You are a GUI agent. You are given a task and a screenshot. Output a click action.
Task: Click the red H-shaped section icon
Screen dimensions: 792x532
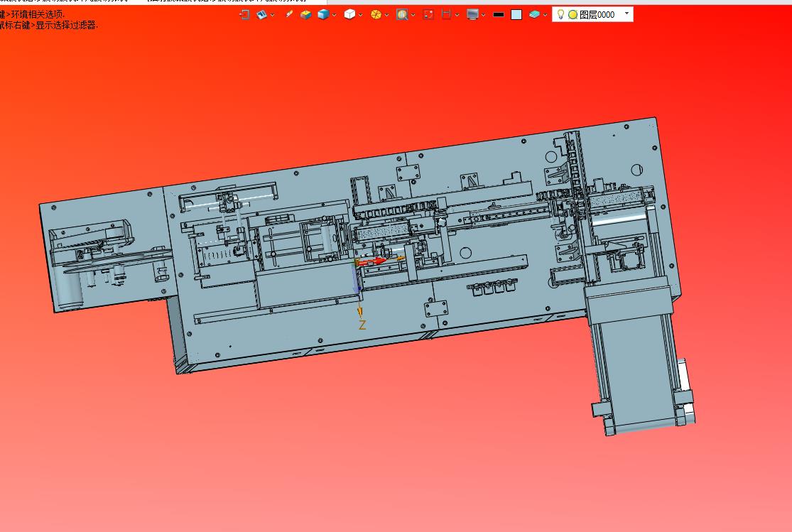(446, 15)
